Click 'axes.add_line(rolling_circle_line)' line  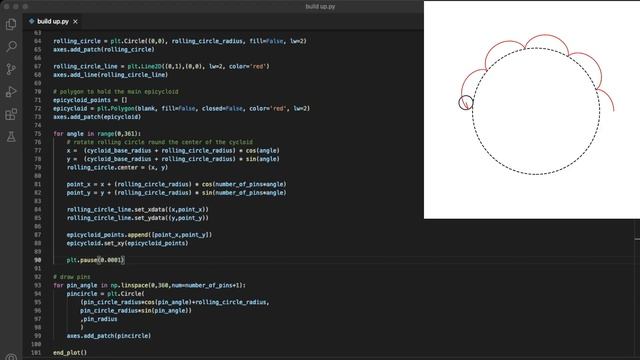click(x=110, y=75)
